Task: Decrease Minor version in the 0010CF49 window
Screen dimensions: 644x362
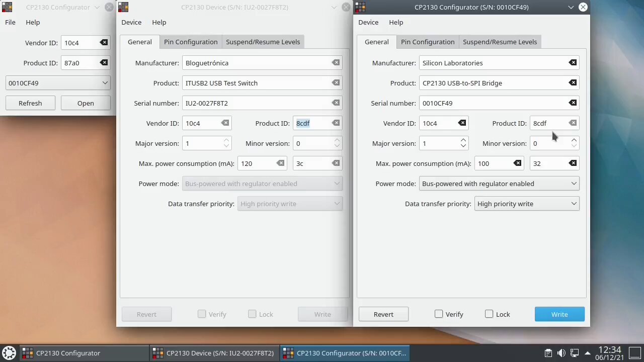Action: click(x=574, y=146)
